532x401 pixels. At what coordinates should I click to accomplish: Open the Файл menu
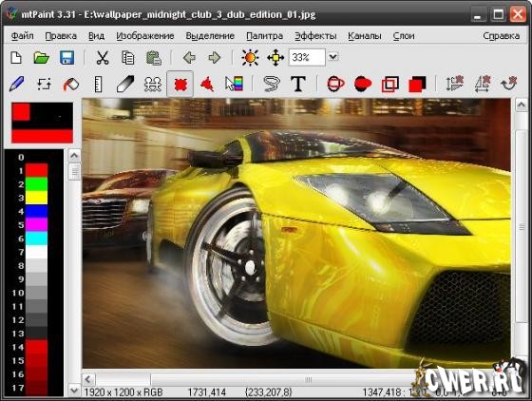click(x=23, y=35)
